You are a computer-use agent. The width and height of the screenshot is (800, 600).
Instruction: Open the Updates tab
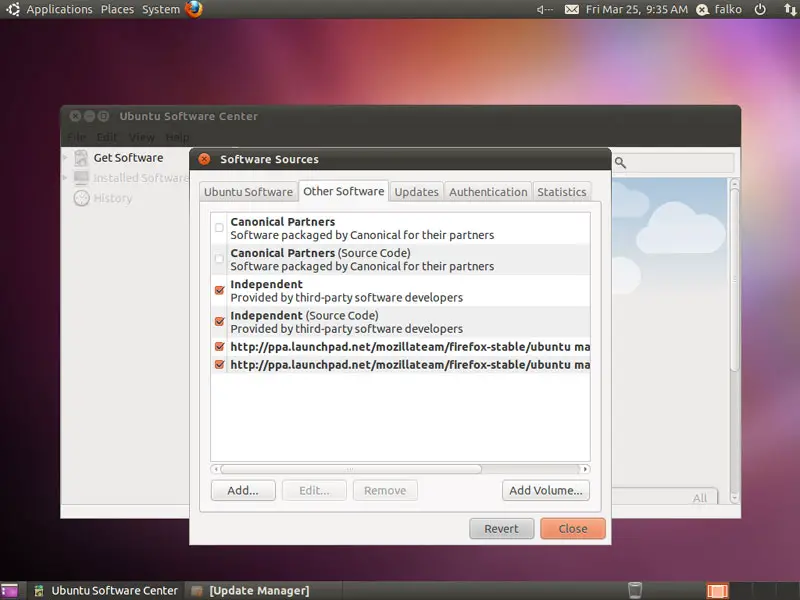tap(416, 192)
